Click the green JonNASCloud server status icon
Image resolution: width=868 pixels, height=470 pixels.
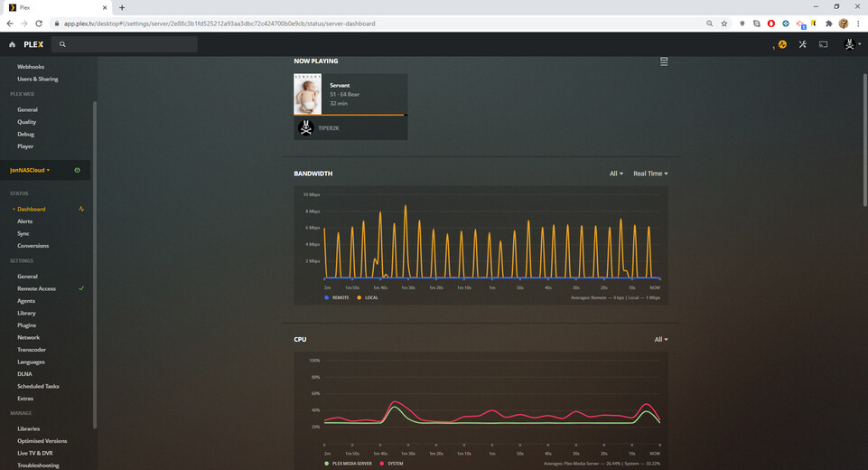pos(77,170)
